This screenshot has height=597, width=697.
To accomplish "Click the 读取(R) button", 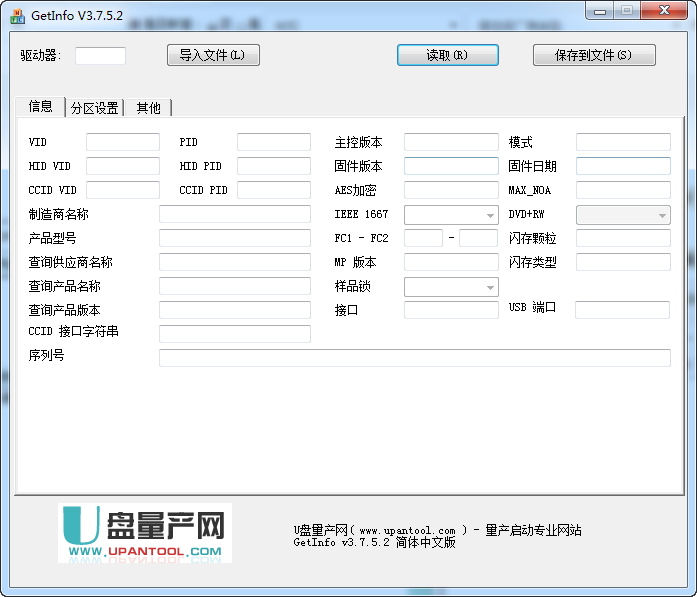I will [448, 55].
